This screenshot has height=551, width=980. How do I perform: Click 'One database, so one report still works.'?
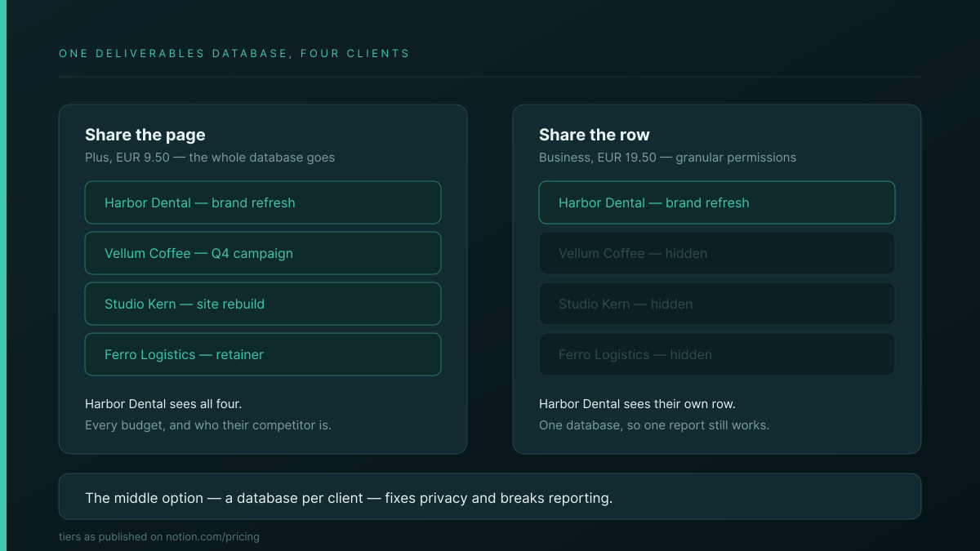point(654,425)
